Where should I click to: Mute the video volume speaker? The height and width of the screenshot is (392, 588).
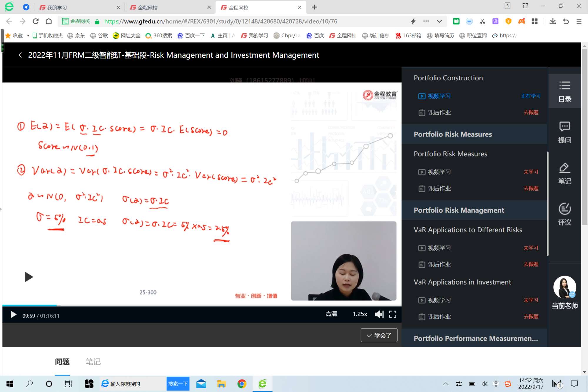coord(379,314)
